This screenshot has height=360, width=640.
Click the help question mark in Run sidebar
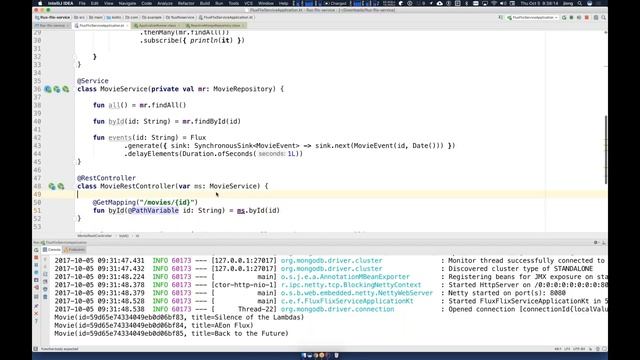36,321
